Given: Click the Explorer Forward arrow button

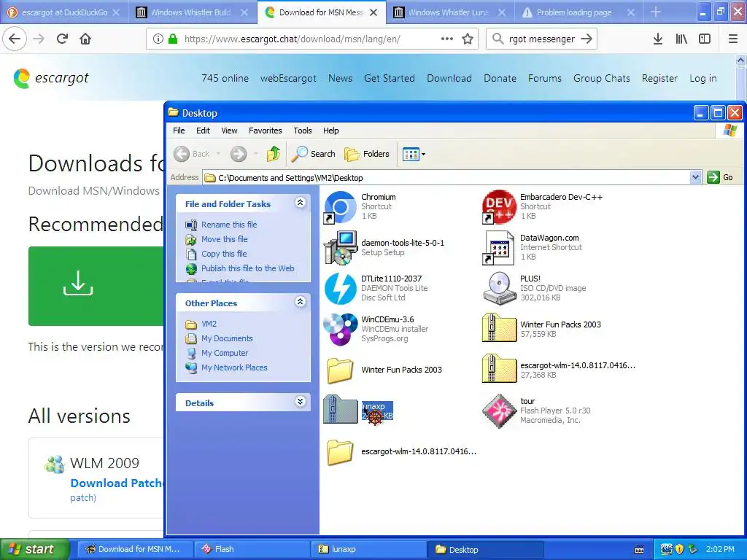Looking at the screenshot, I should [x=239, y=154].
